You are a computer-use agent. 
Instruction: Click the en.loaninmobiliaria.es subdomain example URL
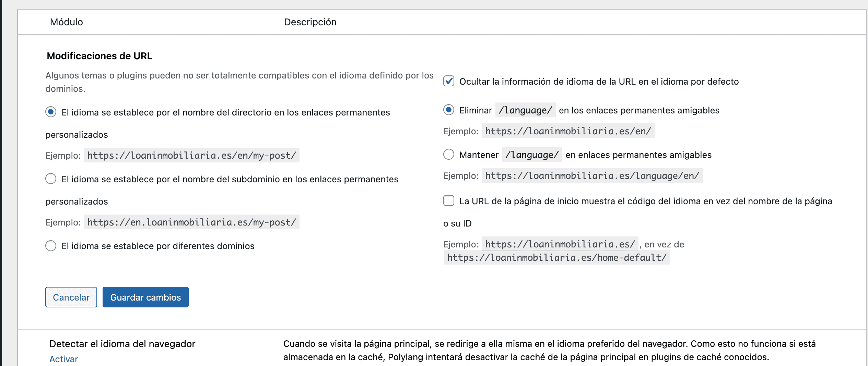[191, 222]
